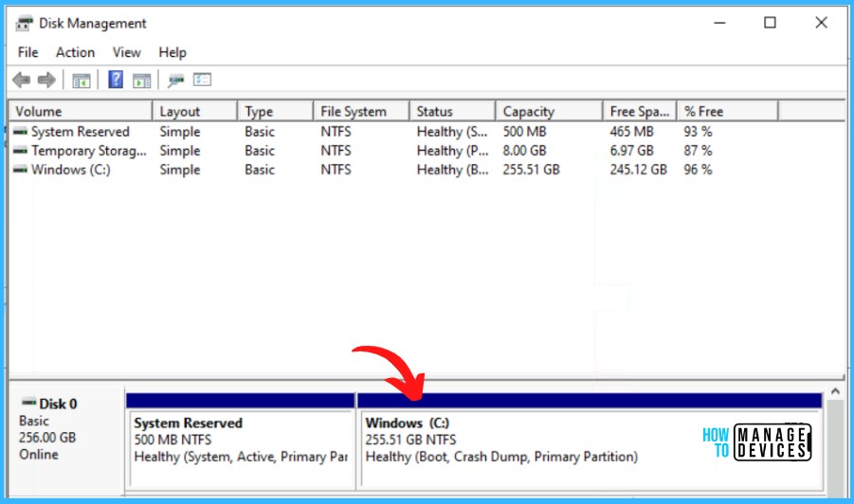Click the graphical view scrollbar up arrow
This screenshot has width=854, height=504.
835,391
